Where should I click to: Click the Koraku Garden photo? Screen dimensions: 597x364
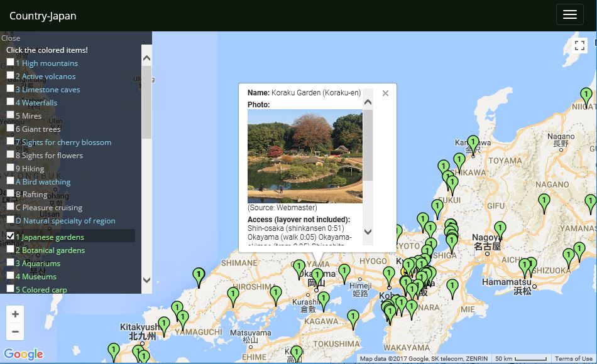tap(305, 156)
